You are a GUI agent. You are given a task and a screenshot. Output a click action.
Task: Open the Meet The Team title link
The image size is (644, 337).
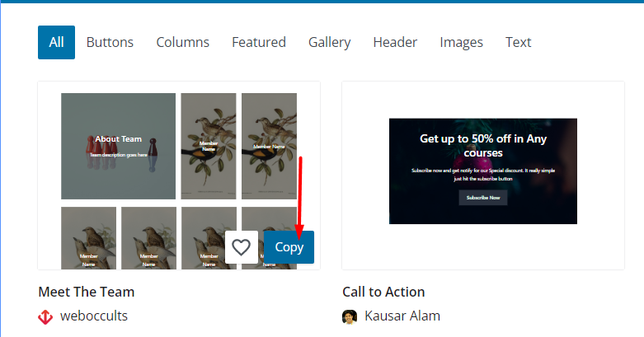[x=87, y=292]
